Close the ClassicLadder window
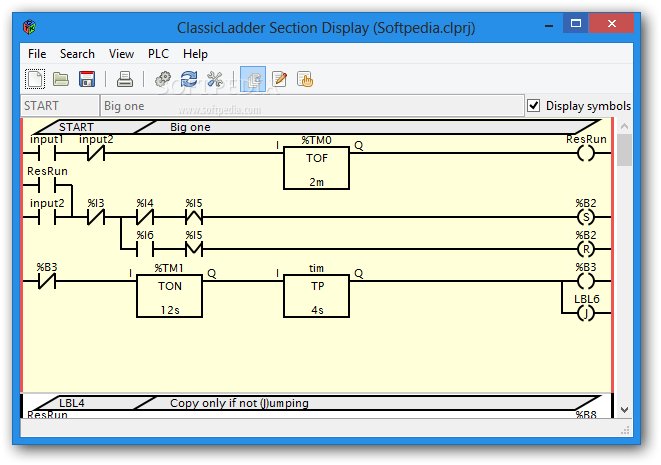Screen dimensions: 661x465 coord(612,23)
